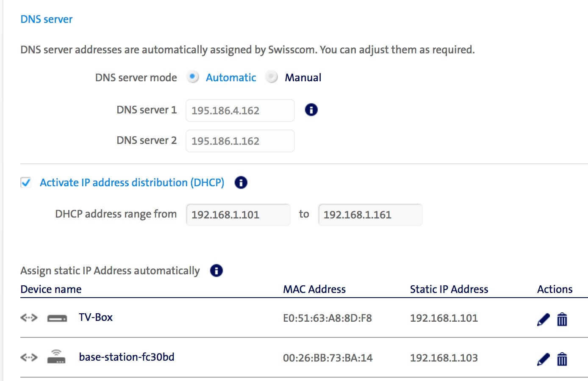Select Automatic DNS server mode
This screenshot has height=381, width=588.
coord(193,77)
